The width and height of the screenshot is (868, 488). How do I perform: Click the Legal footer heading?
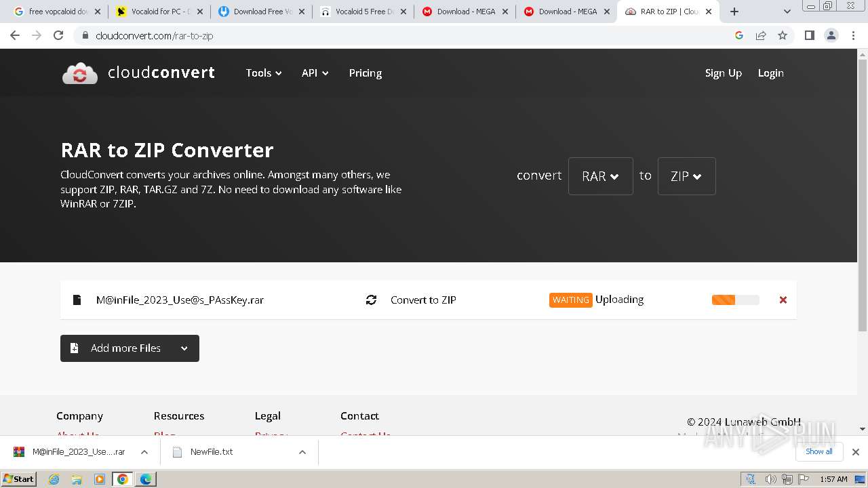[x=268, y=416]
